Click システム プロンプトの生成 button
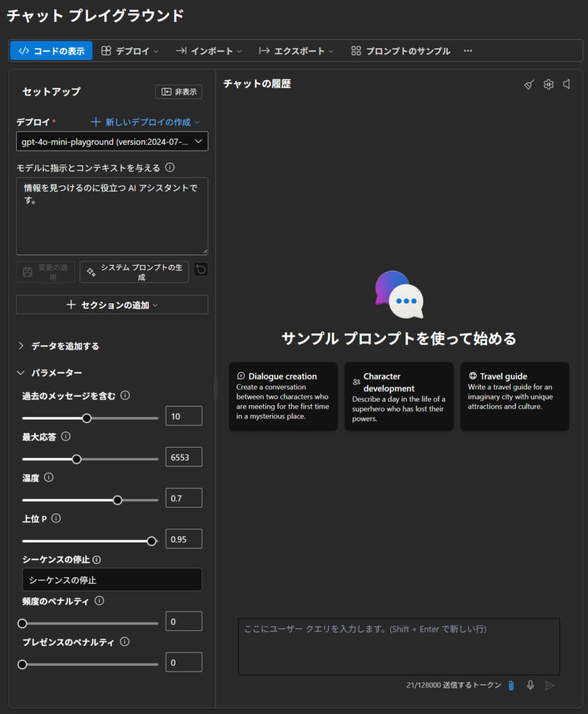This screenshot has height=714, width=588. coord(134,272)
